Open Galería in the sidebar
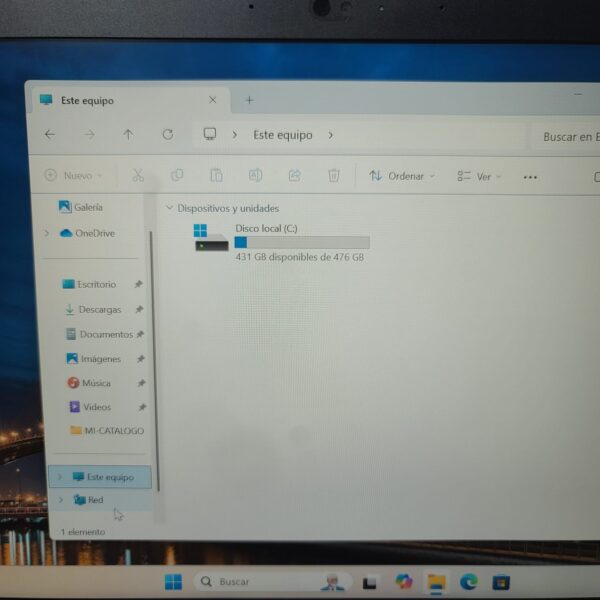The width and height of the screenshot is (600, 600). [81, 207]
